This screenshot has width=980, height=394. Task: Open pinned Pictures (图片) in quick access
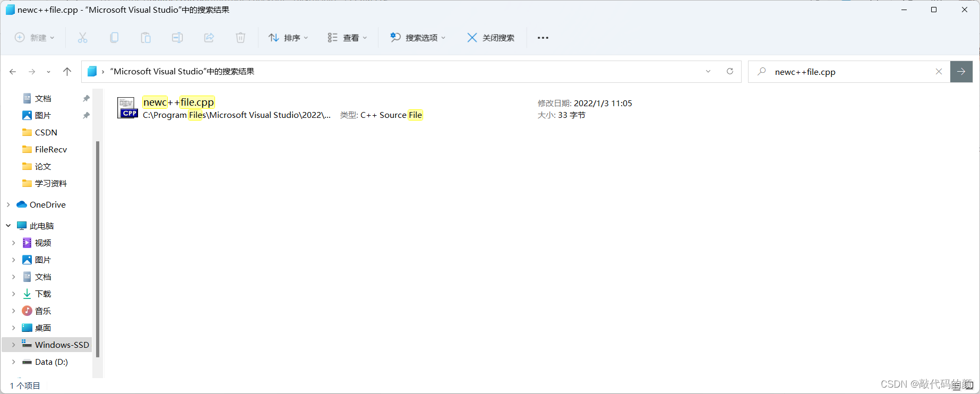click(x=43, y=116)
